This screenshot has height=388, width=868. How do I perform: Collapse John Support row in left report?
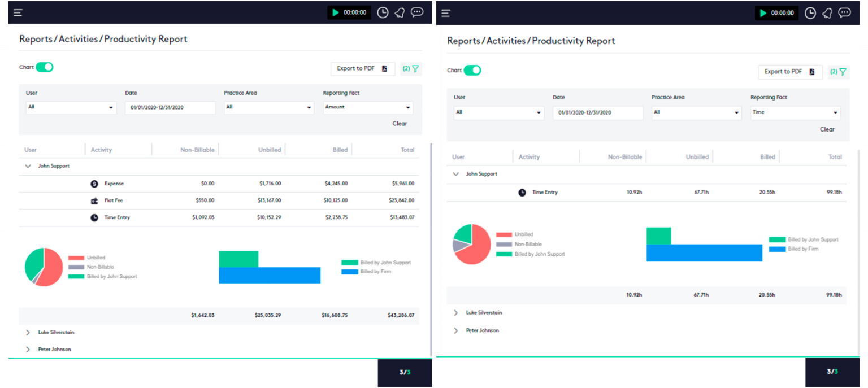(x=28, y=166)
